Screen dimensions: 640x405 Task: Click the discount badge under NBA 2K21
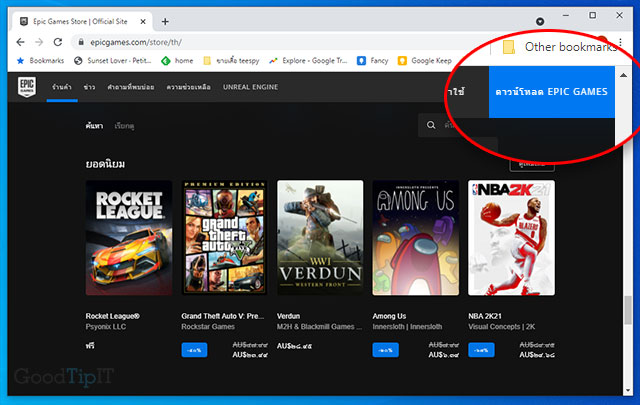[481, 350]
